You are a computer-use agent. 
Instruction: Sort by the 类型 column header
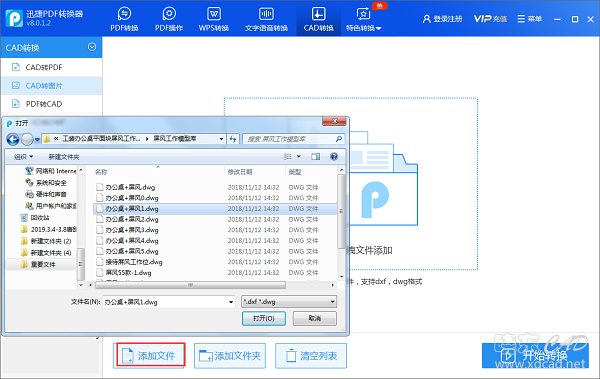click(x=311, y=172)
